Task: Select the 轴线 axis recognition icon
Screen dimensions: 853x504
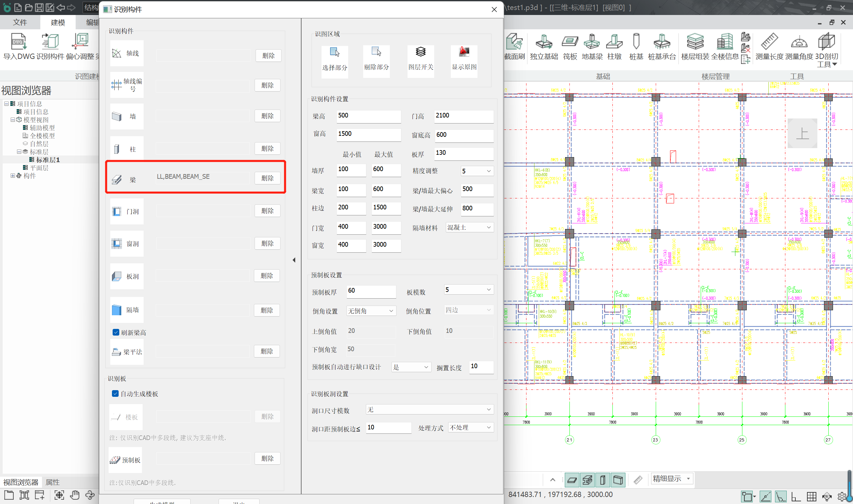Action: click(x=126, y=53)
